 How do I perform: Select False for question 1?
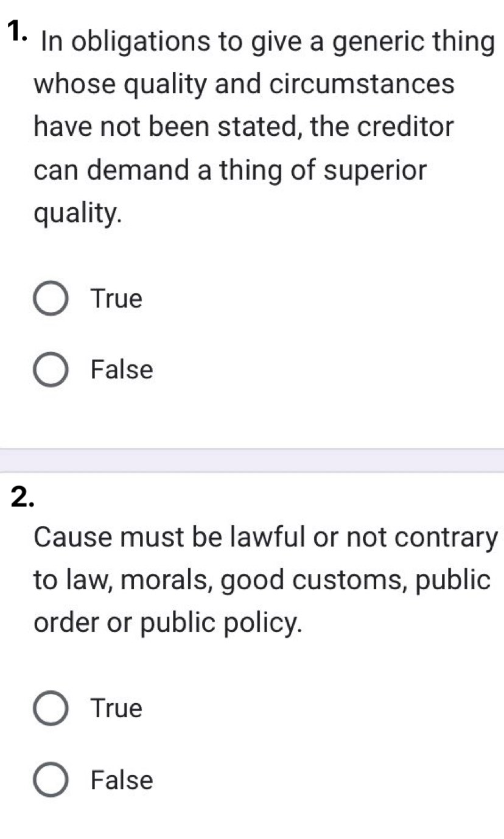click(x=51, y=369)
